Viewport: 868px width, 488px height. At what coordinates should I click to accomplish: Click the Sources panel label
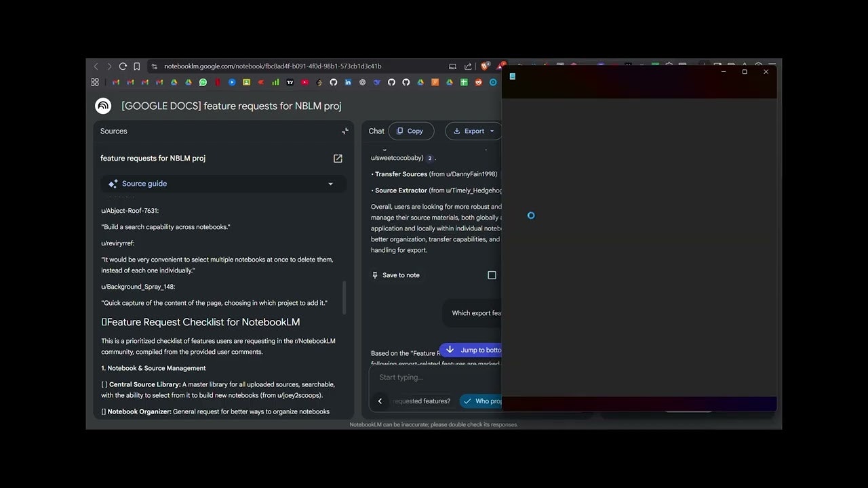[x=114, y=131]
